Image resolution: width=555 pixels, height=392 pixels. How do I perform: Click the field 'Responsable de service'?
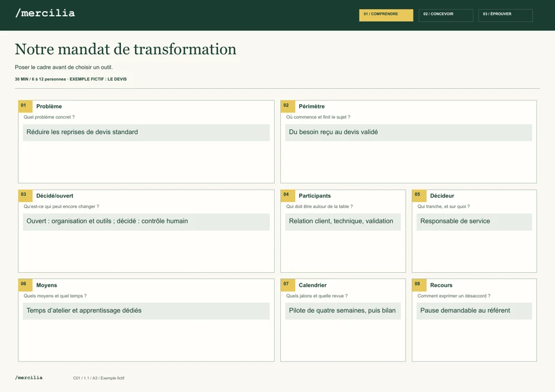tap(475, 222)
